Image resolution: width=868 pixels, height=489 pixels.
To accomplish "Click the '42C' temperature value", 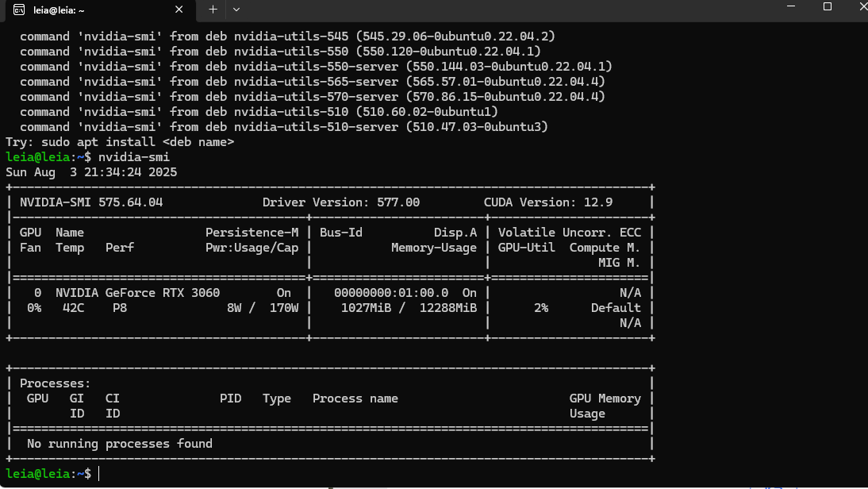I will pos(73,307).
